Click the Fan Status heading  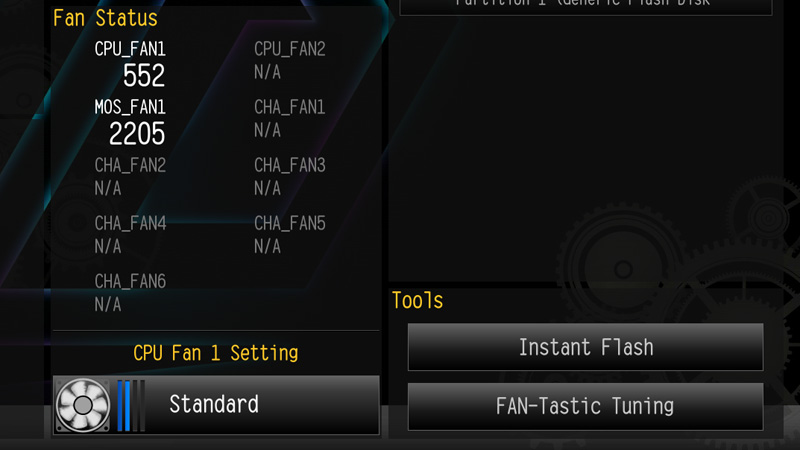coord(105,18)
